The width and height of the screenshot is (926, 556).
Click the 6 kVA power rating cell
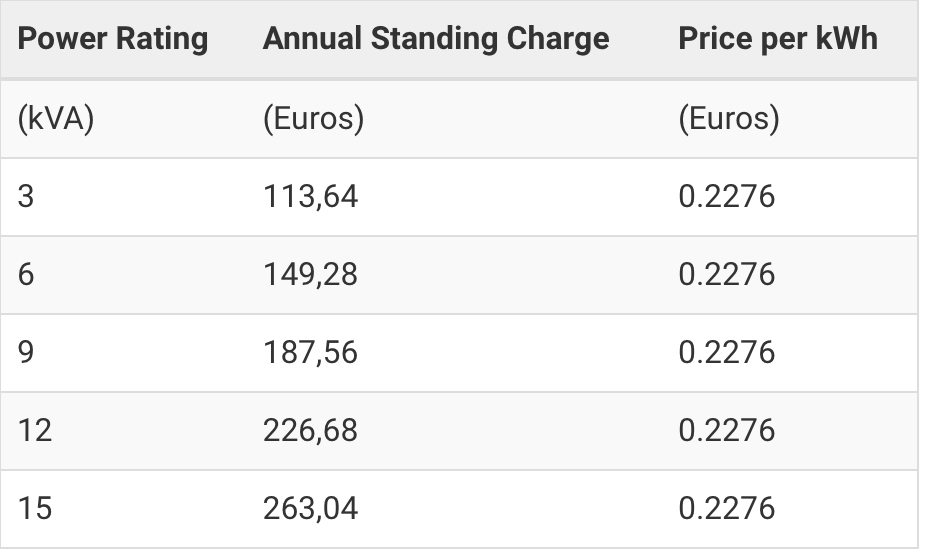[x=26, y=274]
